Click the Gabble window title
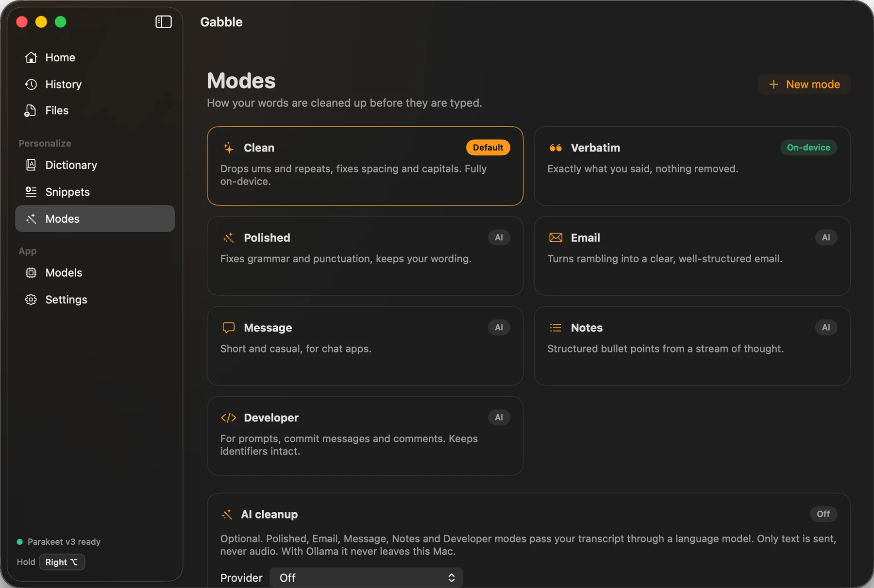Viewport: 874px width, 588px height. [x=221, y=22]
